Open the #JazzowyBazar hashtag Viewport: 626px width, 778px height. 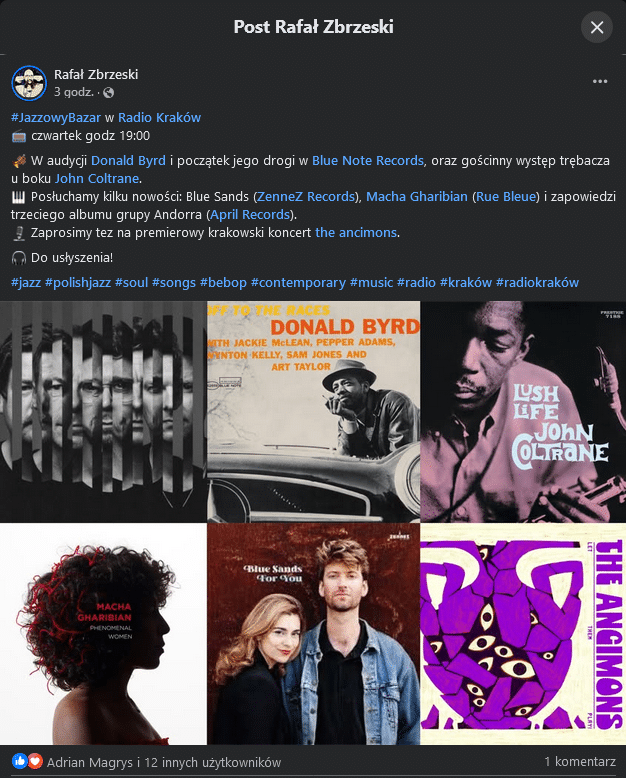[56, 118]
